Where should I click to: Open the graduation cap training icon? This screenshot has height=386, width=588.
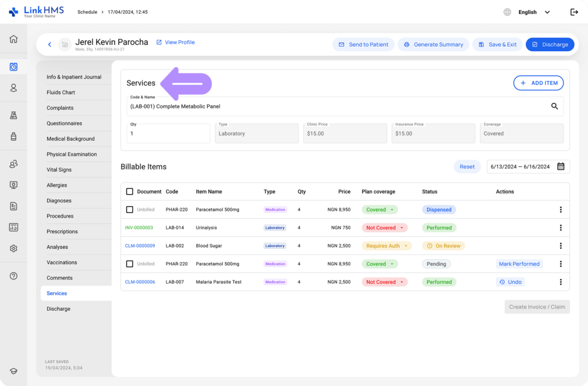click(14, 371)
